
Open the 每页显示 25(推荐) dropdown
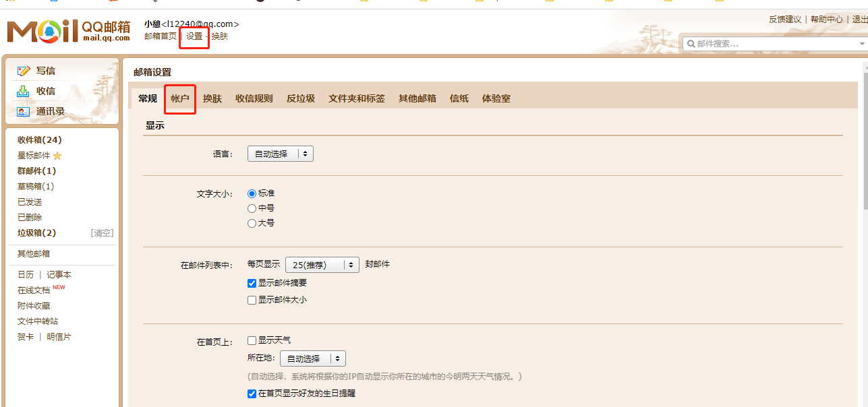[322, 265]
